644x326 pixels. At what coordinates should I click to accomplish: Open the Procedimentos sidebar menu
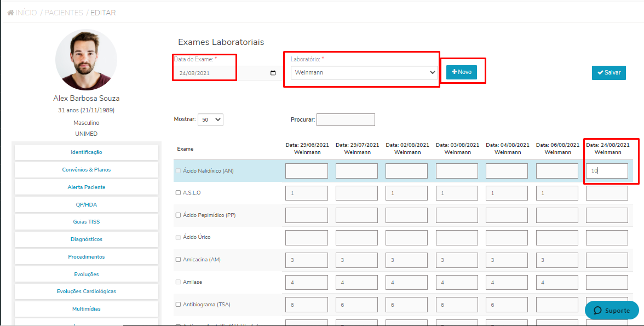coord(87,256)
